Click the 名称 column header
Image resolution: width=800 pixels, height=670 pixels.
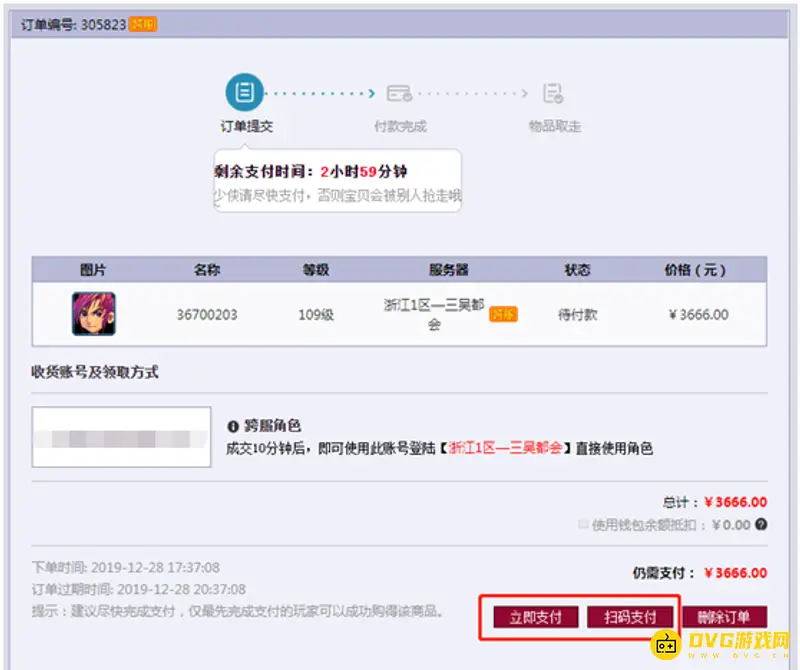(207, 270)
